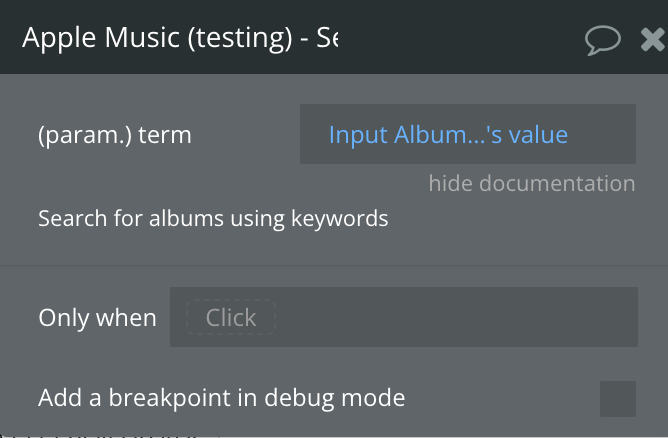Click the Search for albums using keywords text
This screenshot has height=438, width=668.
(213, 219)
